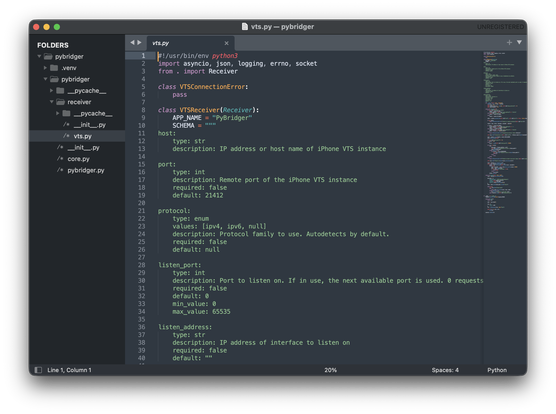Click the receiver folder icon
The image size is (556, 414).
coord(60,102)
